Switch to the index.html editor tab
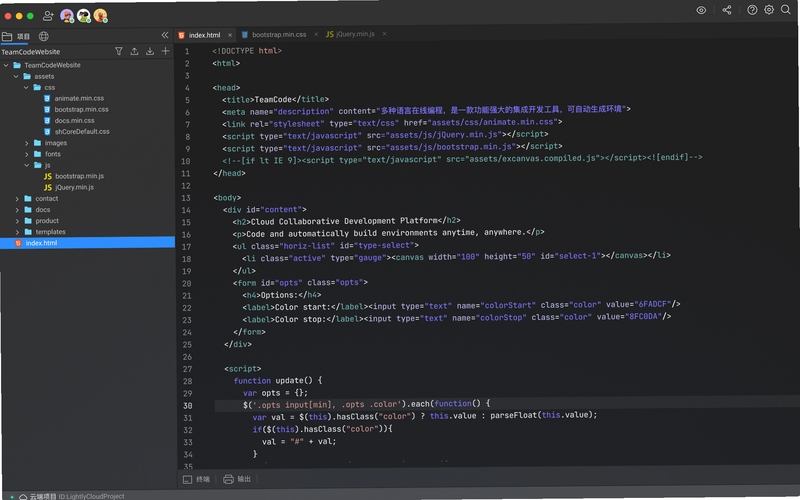This screenshot has height=500, width=800. [204, 35]
